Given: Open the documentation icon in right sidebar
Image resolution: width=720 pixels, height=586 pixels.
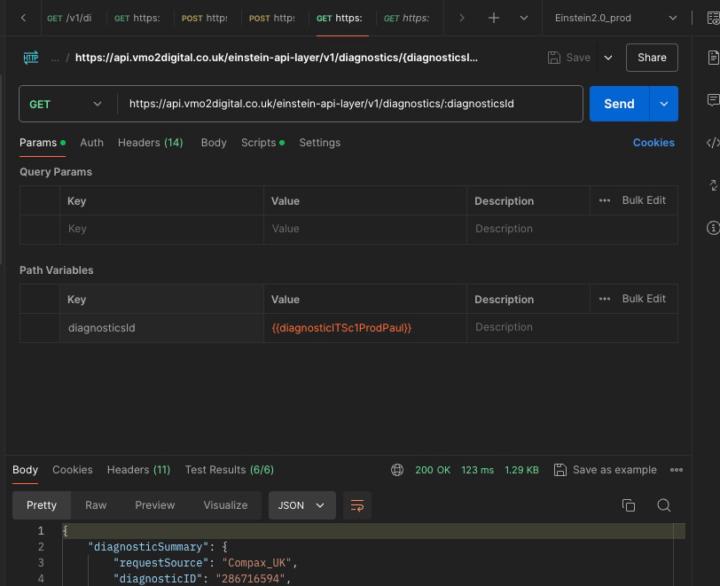Looking at the screenshot, I should [x=712, y=58].
